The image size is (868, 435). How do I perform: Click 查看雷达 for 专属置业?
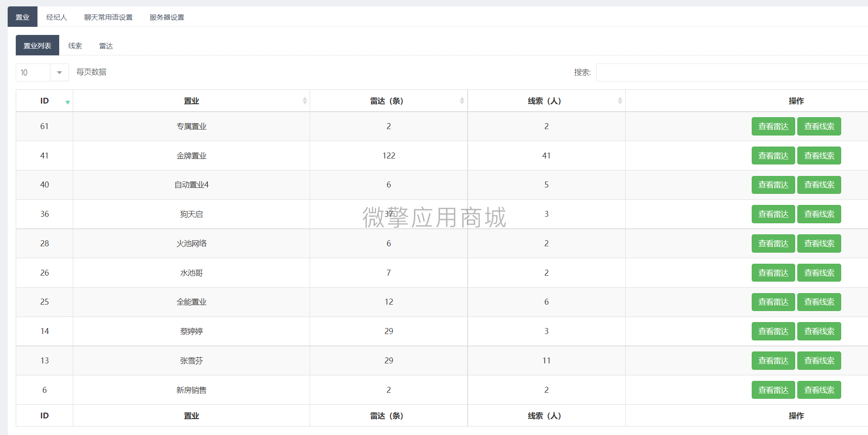(773, 127)
